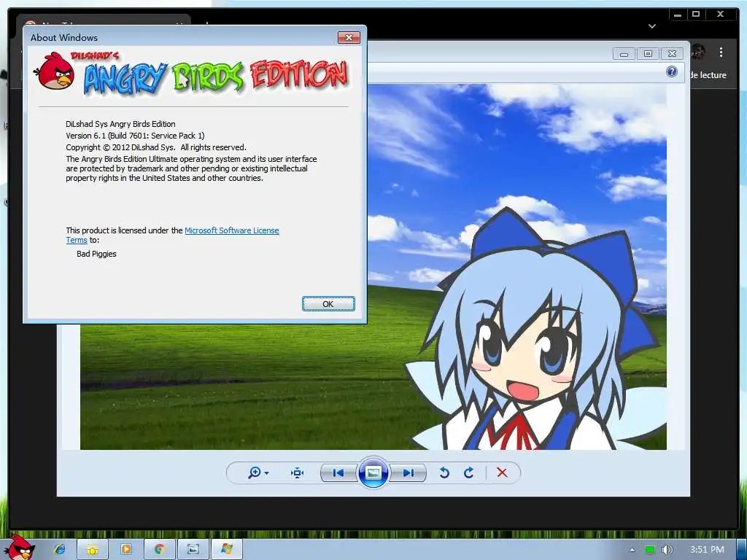Open the Windows Explorer folder taskbar icon
747x560 pixels.
93,550
